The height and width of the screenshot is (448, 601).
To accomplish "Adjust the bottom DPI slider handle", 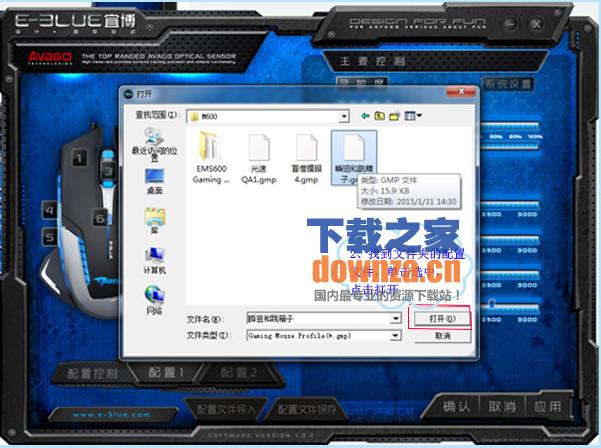I will [x=491, y=304].
